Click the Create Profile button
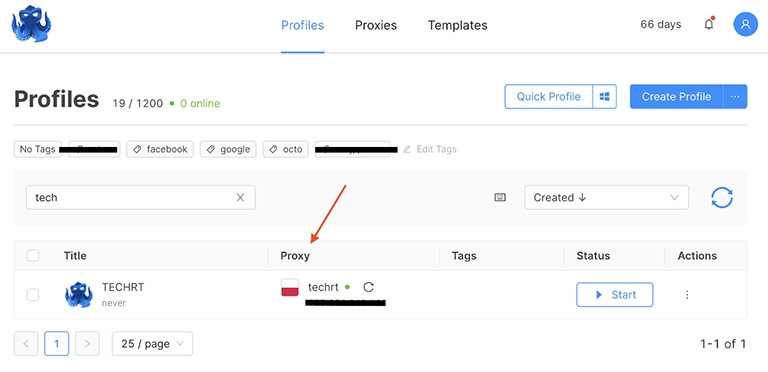768x372 pixels. (676, 96)
